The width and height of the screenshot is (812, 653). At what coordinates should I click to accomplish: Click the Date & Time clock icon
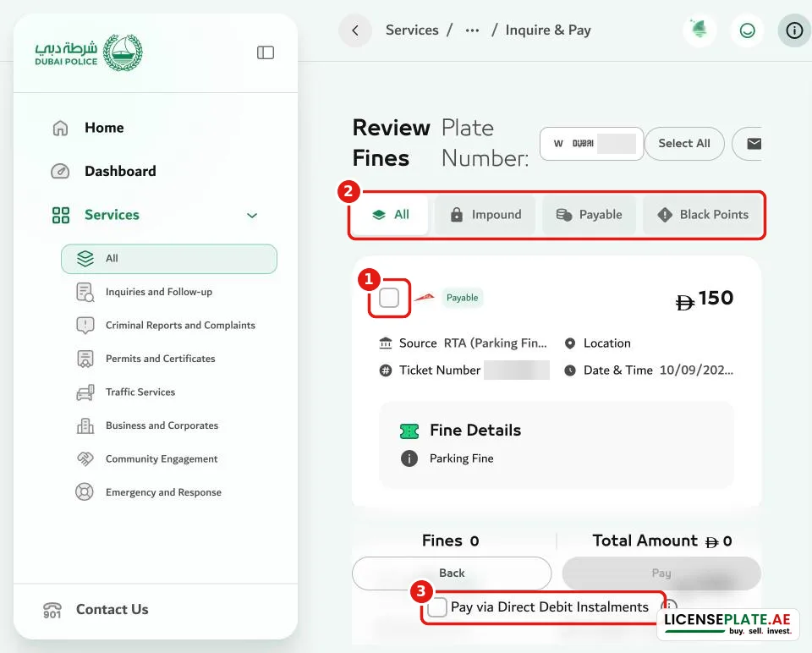(x=569, y=370)
